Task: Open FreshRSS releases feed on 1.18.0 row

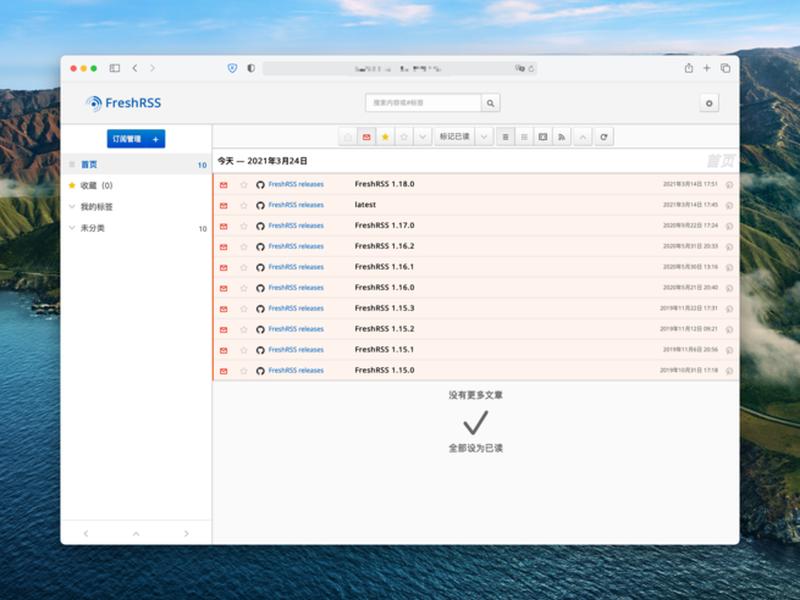Action: (296, 184)
